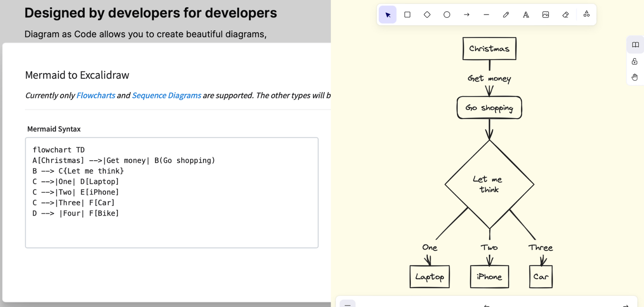This screenshot has height=307, width=644.
Task: Select the Ellipse shape tool
Action: (x=447, y=15)
